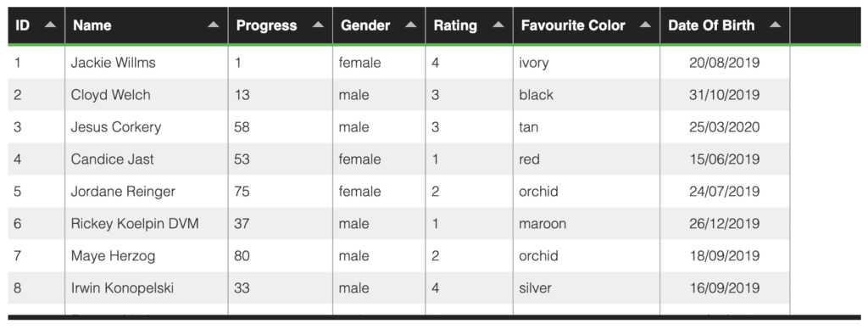Click Jesus Corkery's date 25/03/2020
Viewport: 868px width, 329px height.
(x=725, y=127)
